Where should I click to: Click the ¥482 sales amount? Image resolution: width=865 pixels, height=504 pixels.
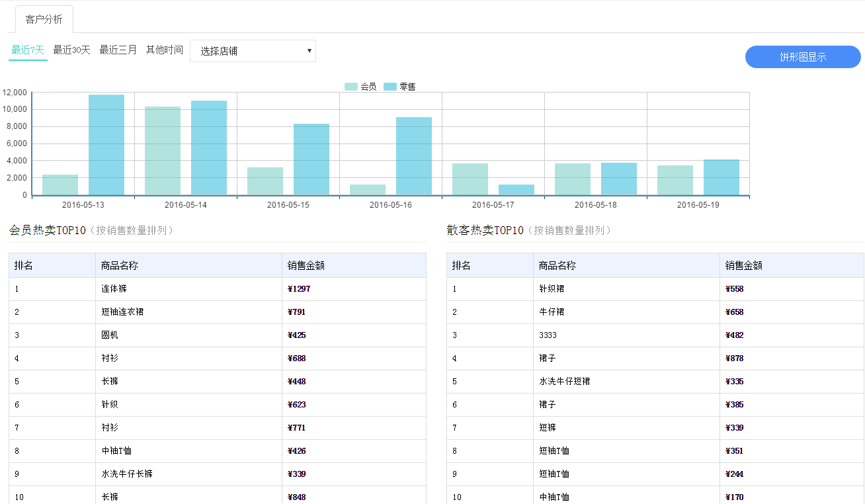point(735,335)
